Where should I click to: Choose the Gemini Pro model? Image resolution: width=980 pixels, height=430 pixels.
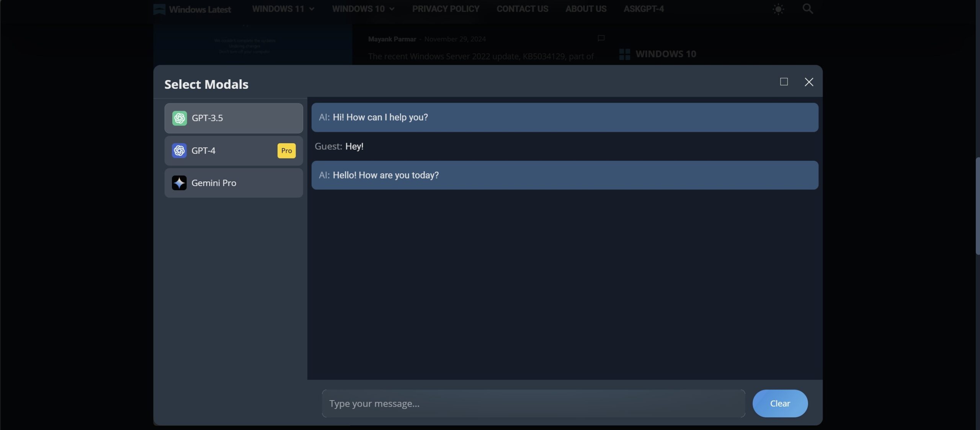(234, 183)
